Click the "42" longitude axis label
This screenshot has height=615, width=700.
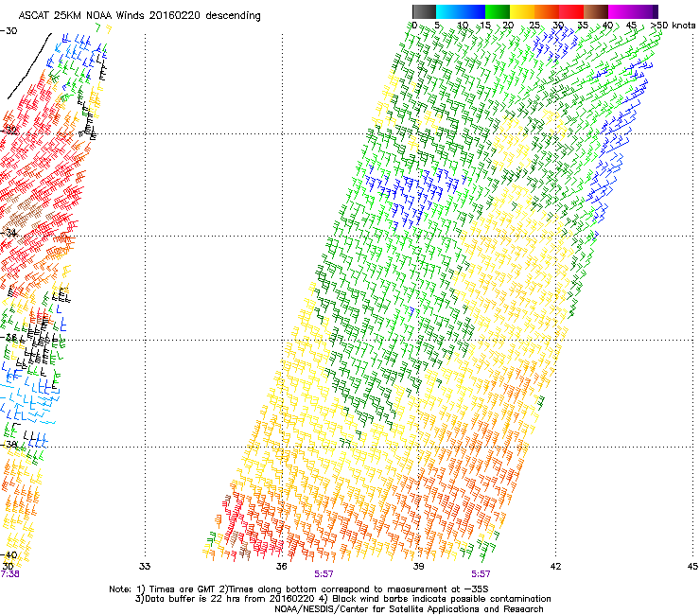555,567
